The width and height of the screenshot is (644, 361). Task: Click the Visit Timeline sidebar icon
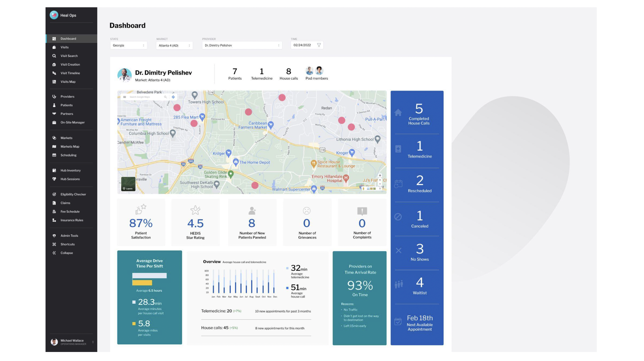[54, 73]
